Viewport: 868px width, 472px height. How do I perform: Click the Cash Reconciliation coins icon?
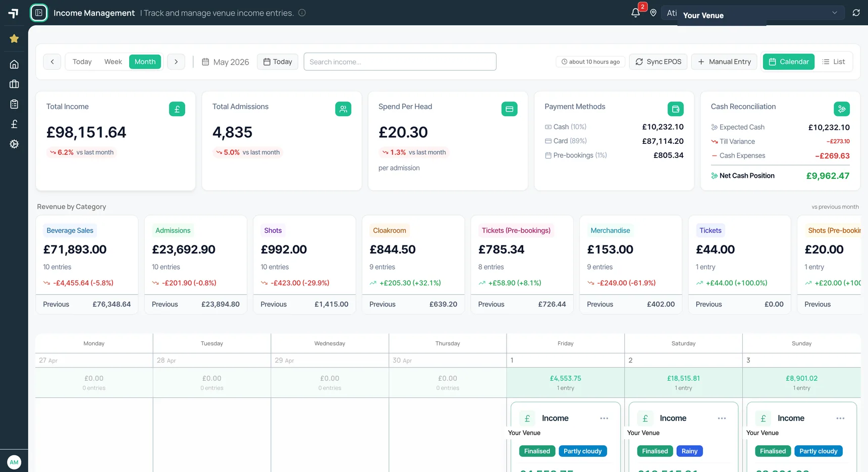842,109
